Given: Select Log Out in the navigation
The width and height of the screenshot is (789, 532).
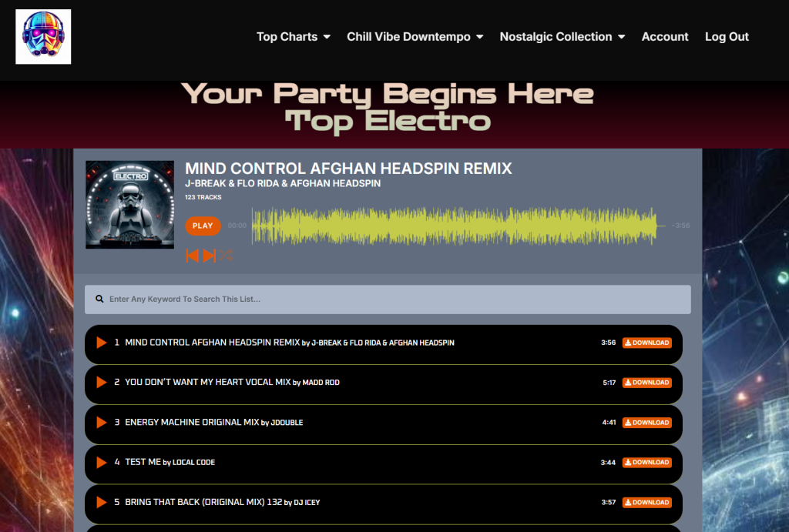Looking at the screenshot, I should pos(727,37).
